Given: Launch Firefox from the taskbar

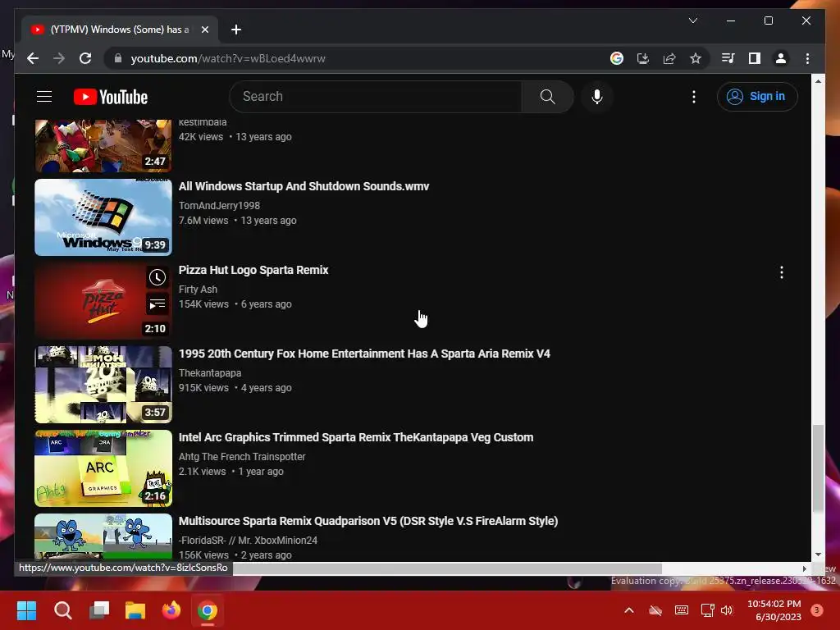Looking at the screenshot, I should coord(171,610).
